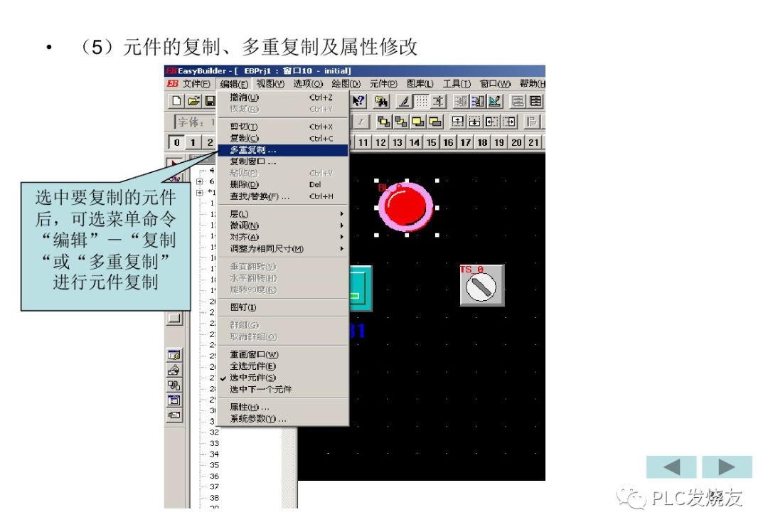The width and height of the screenshot is (768, 532).
Task: Click the left sidebar window-with-lightning icon
Action: (174, 355)
